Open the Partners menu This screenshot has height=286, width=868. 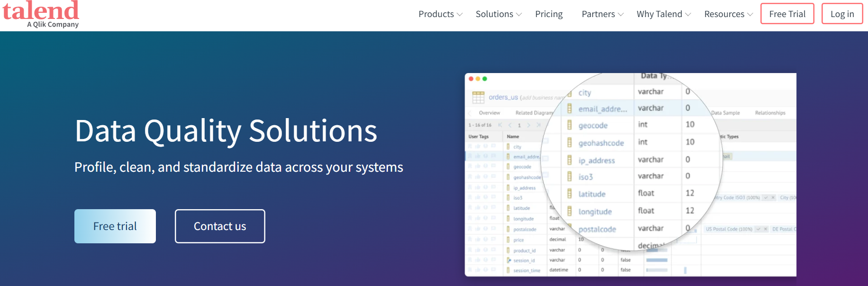coord(598,14)
